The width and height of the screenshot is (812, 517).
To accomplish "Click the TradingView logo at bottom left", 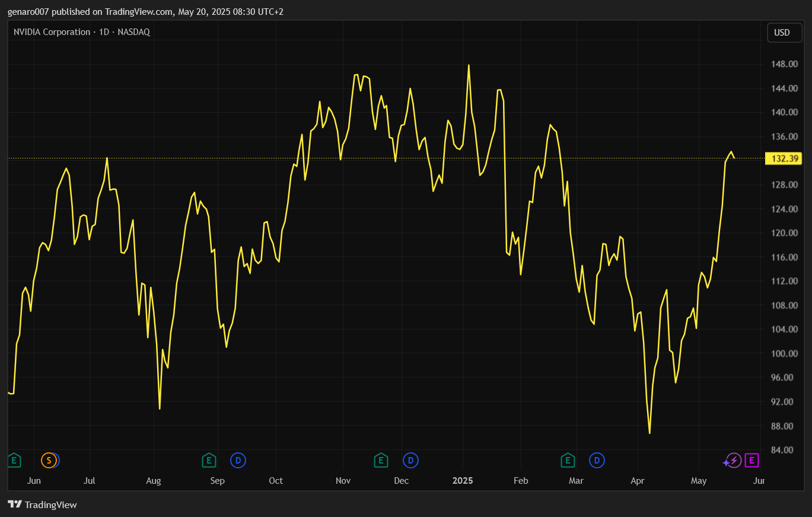I will coord(42,505).
